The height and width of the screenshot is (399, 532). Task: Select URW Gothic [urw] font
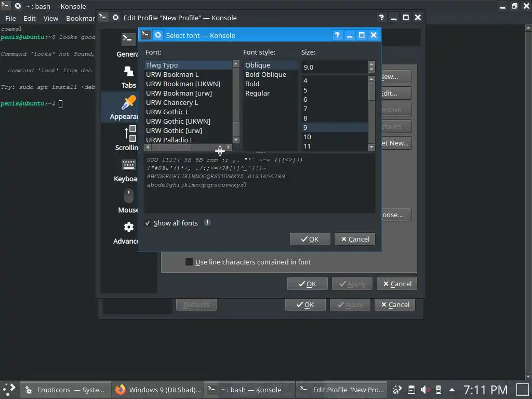pos(189,130)
